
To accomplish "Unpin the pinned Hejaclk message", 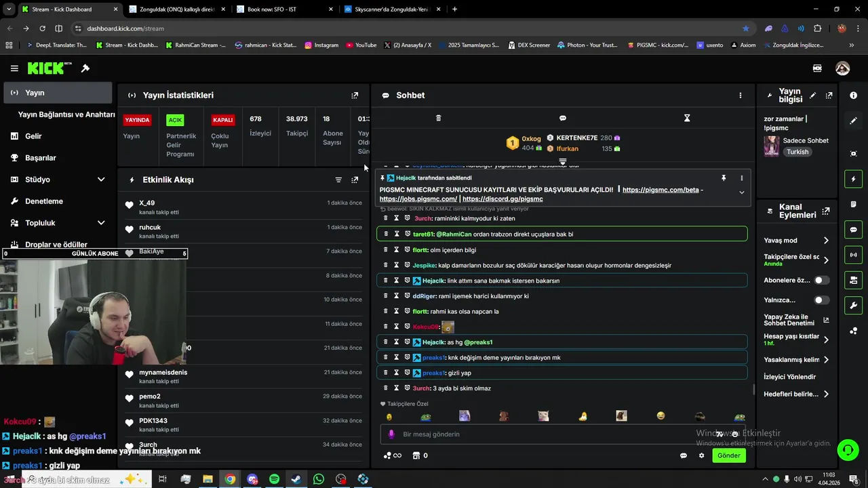I will click(724, 178).
